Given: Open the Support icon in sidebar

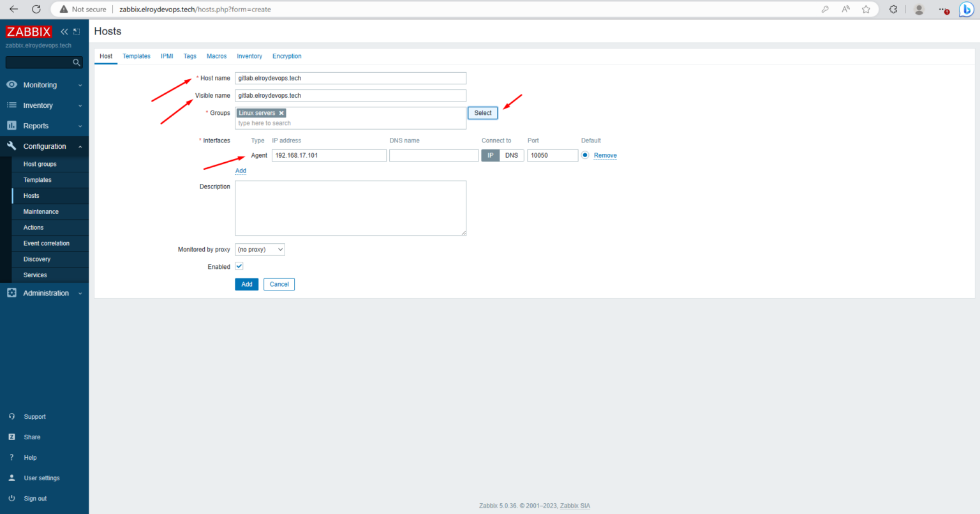Looking at the screenshot, I should (x=12, y=416).
